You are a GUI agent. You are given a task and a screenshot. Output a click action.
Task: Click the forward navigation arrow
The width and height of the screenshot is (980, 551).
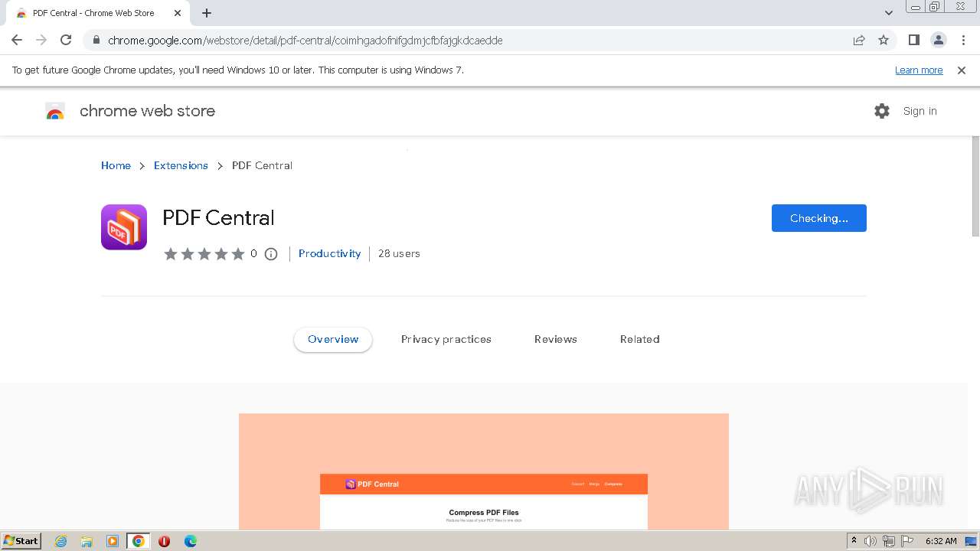click(x=41, y=40)
